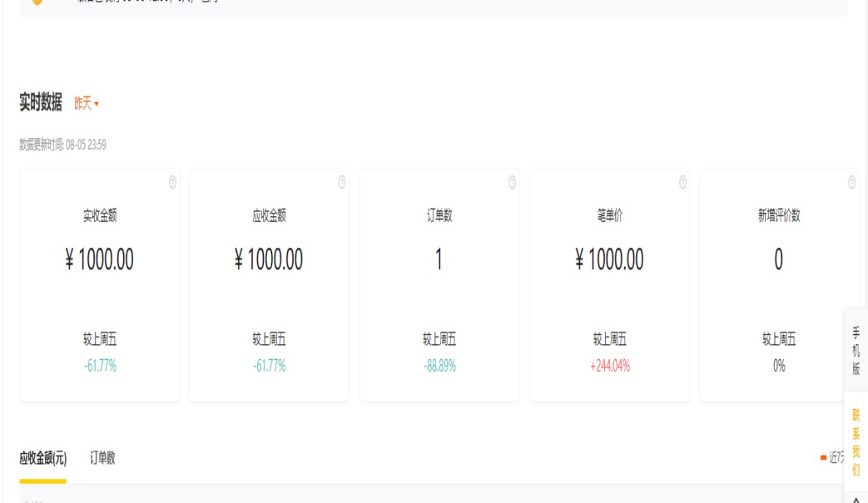The image size is (868, 503).
Task: Click help icon on 新增评价数 card
Action: (x=852, y=183)
